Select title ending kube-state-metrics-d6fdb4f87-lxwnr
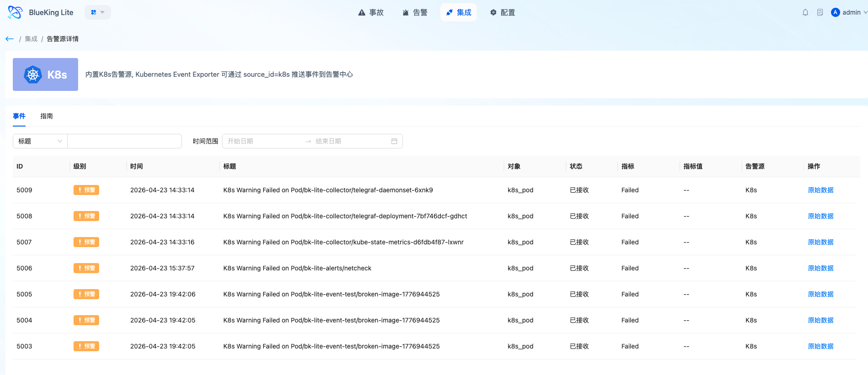The height and width of the screenshot is (375, 868). click(x=344, y=242)
